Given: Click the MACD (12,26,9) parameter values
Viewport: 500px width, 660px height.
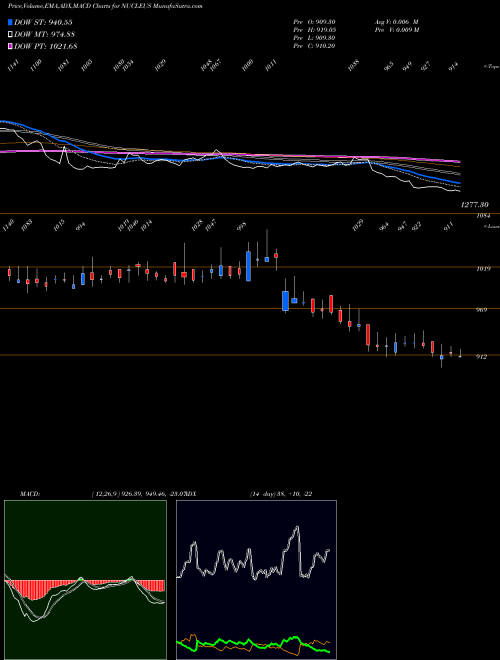Looking at the screenshot, I should pyautogui.click(x=138, y=494).
